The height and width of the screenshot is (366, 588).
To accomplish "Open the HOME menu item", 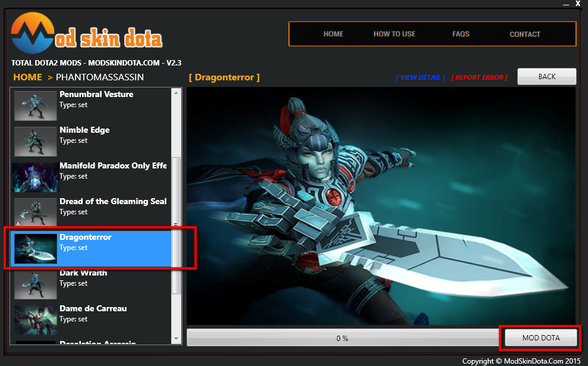I will click(x=334, y=34).
